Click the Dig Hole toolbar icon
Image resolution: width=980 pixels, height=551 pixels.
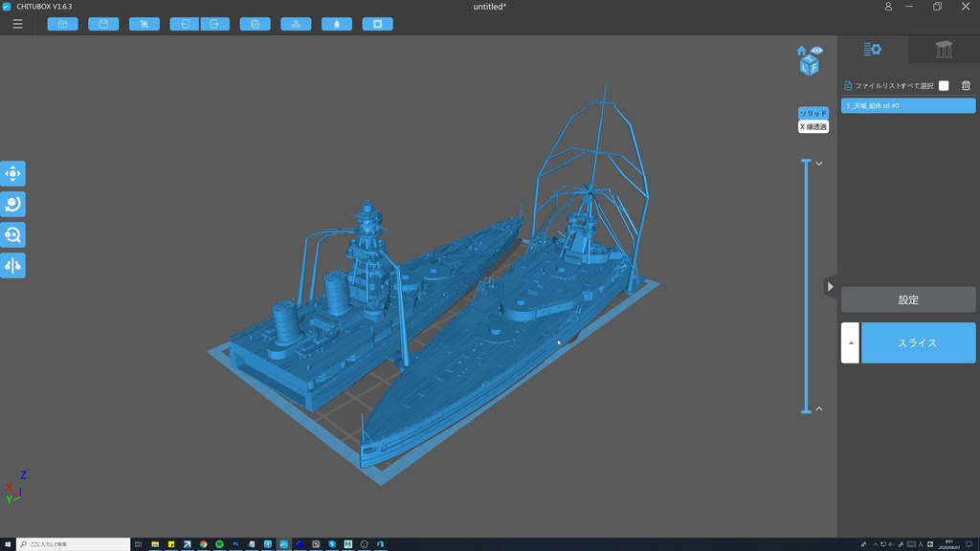click(x=377, y=24)
